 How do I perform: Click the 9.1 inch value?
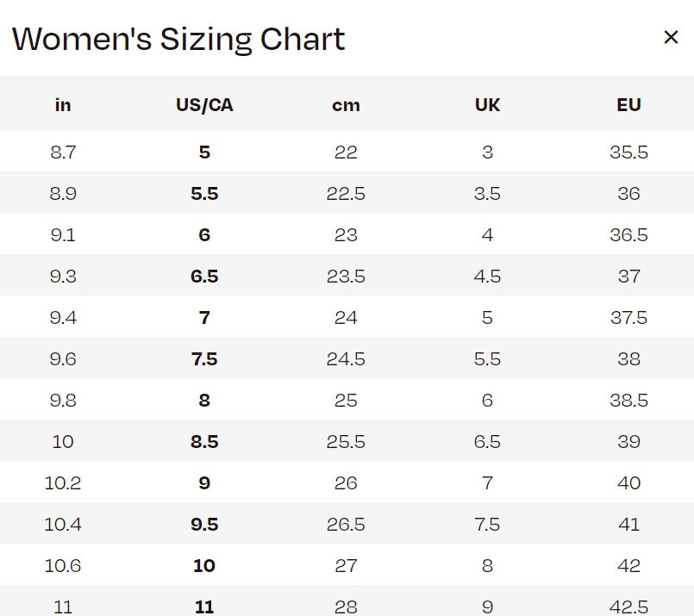click(x=63, y=235)
